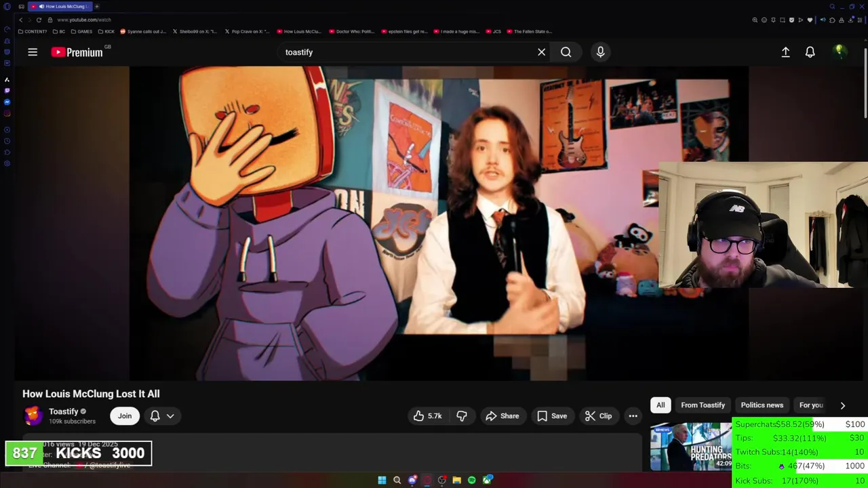The height and width of the screenshot is (488, 868).
Task: Start voice search with microphone icon
Action: [x=600, y=52]
